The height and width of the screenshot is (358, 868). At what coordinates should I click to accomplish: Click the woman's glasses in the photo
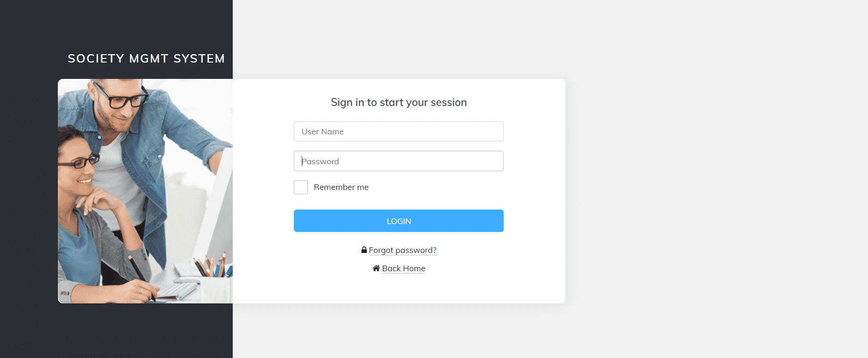(80, 162)
